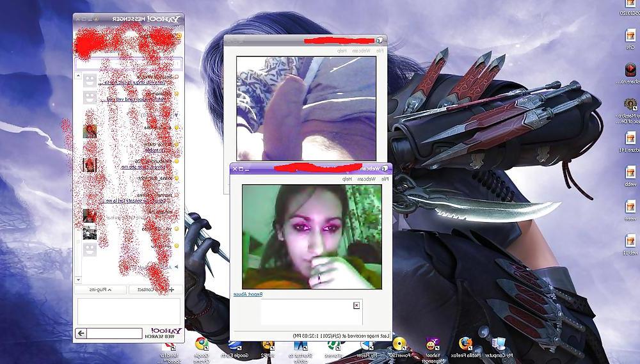Open the Google Earth desktop shortcut

[x=235, y=349]
